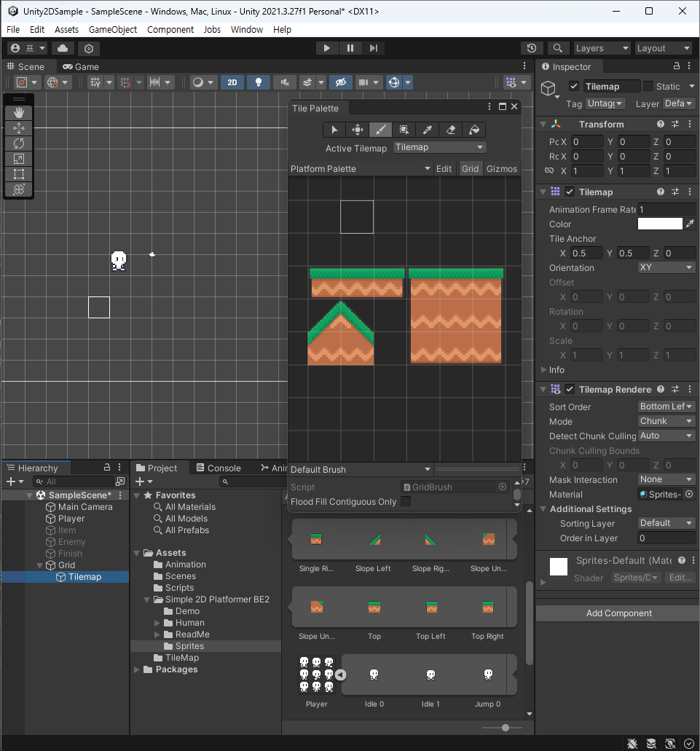
Task: Click the Tilemap Color swatch
Action: tap(660, 224)
